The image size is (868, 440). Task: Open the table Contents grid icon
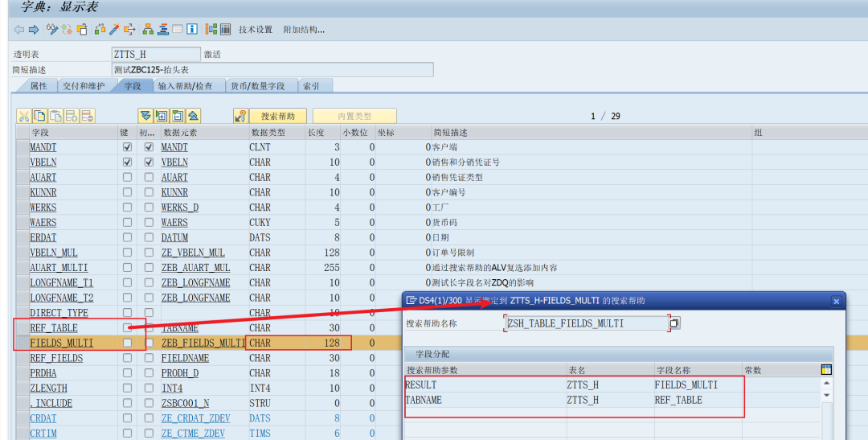pos(225,30)
